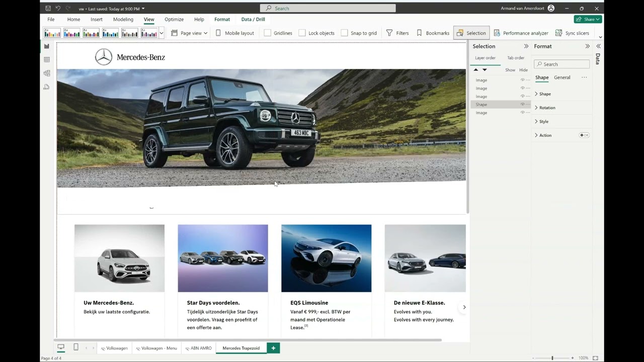The height and width of the screenshot is (362, 644).
Task: Turn on Snap to grid
Action: (x=344, y=33)
